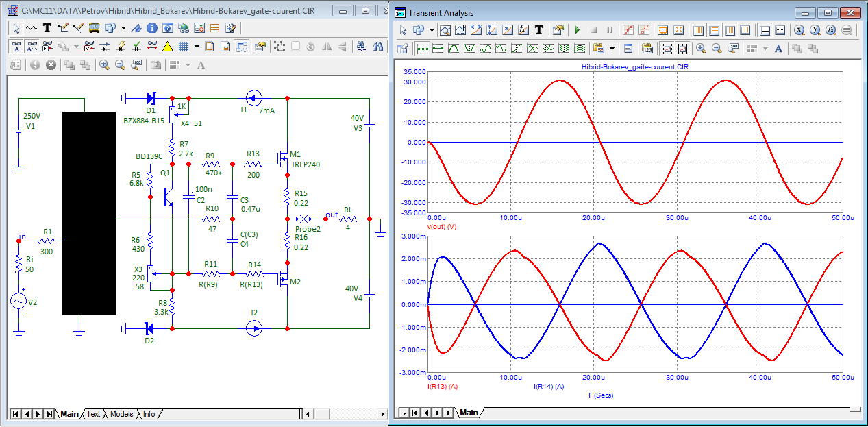The image size is (868, 427).
Task: Toggle attribute text display with glasses A icon
Action: click(x=17, y=47)
